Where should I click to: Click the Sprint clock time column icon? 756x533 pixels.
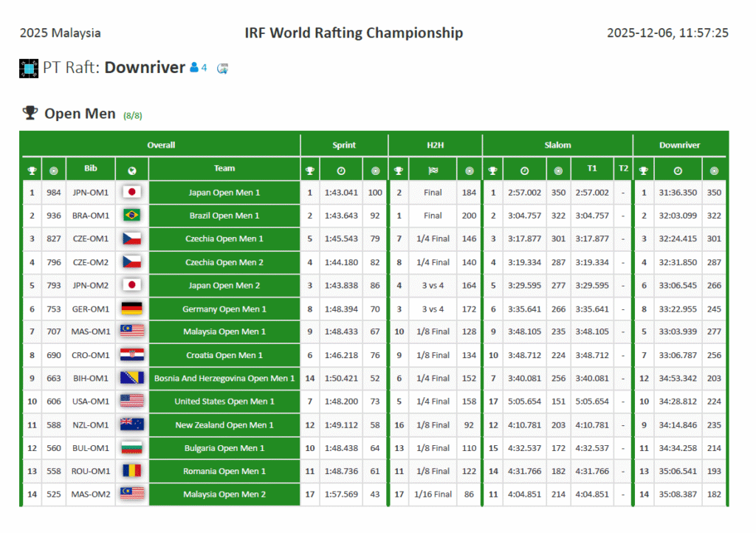341,171
